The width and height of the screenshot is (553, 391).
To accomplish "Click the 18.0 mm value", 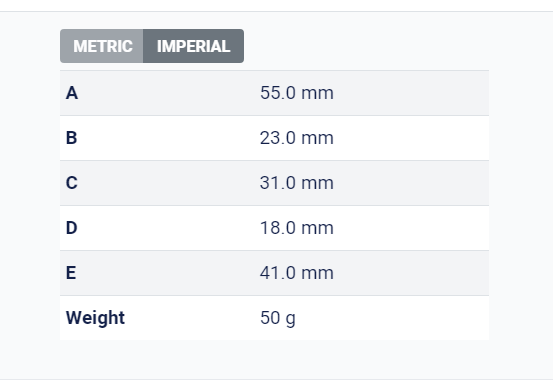I will click(x=297, y=228).
